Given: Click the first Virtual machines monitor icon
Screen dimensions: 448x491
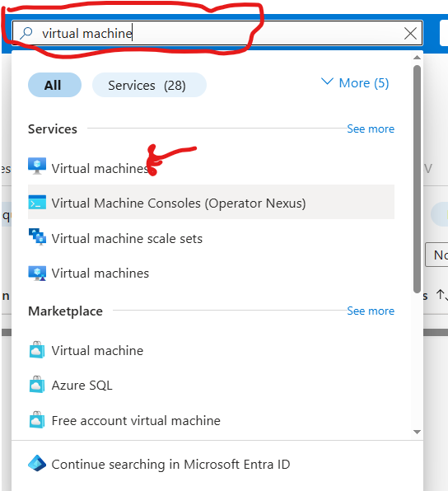Looking at the screenshot, I should coord(37,166).
